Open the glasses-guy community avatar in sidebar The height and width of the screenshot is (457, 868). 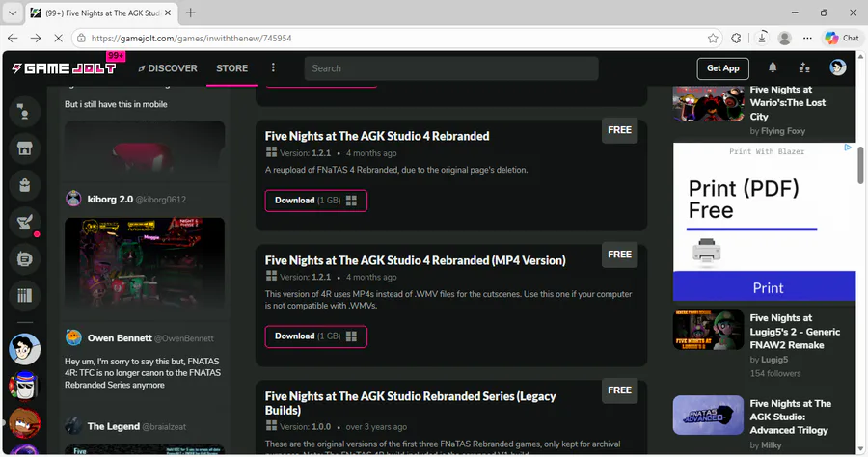pyautogui.click(x=24, y=349)
